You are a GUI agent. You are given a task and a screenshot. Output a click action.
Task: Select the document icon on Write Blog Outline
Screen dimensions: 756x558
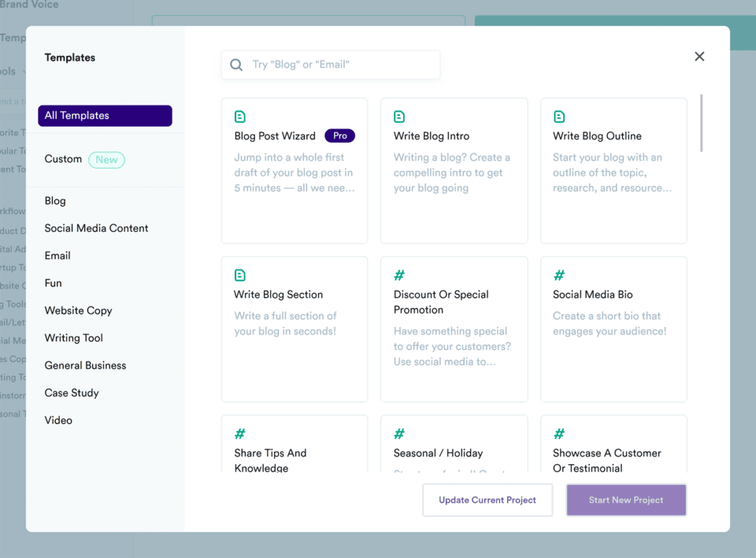[559, 116]
